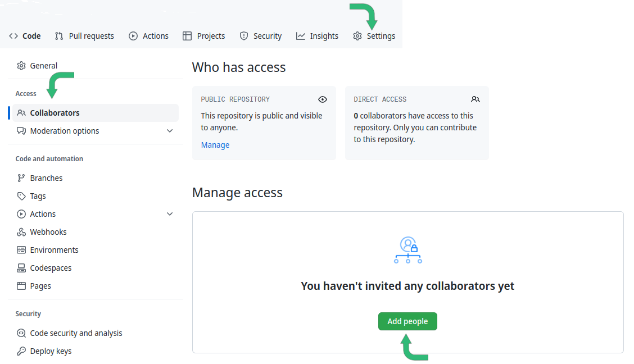Expand the Moderation options chevron
634x364 pixels.
(x=170, y=131)
